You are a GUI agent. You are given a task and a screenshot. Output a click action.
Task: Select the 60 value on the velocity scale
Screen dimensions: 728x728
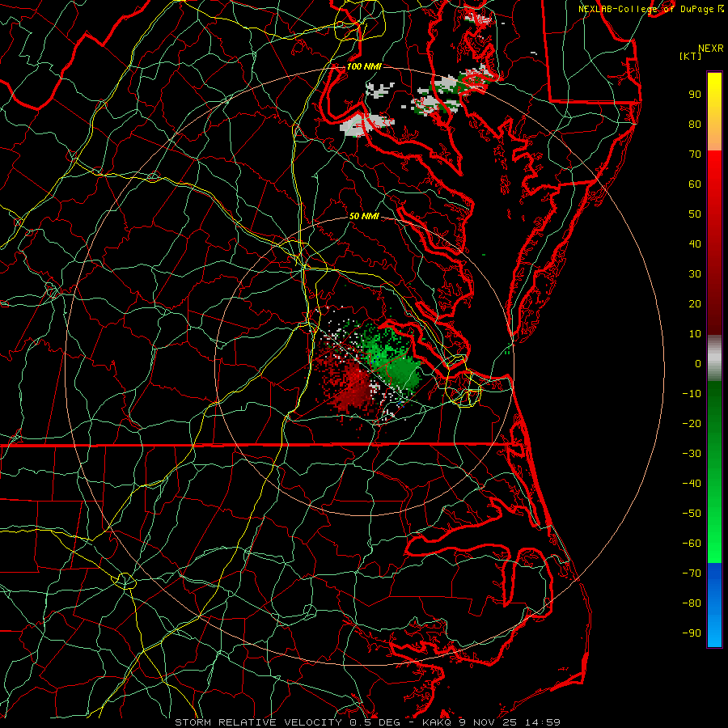tap(695, 184)
